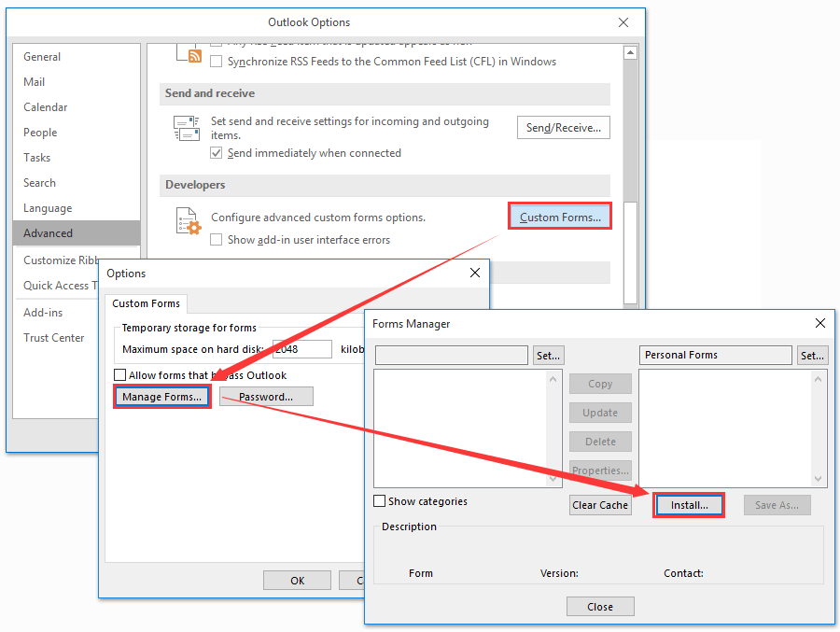The height and width of the screenshot is (632, 840).
Task: Enable Send immediately when connected
Action: (x=218, y=153)
